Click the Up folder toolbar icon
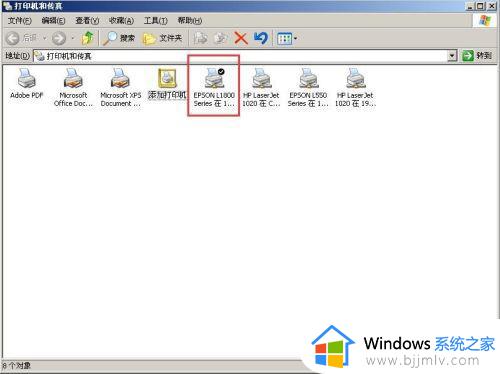500x374 pixels. [88, 38]
